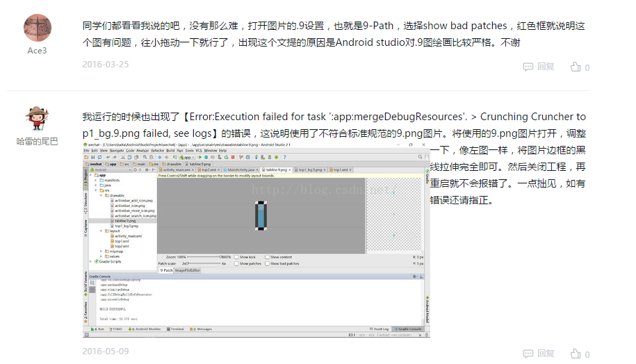Select activity_main.xml in project tree

(126, 236)
